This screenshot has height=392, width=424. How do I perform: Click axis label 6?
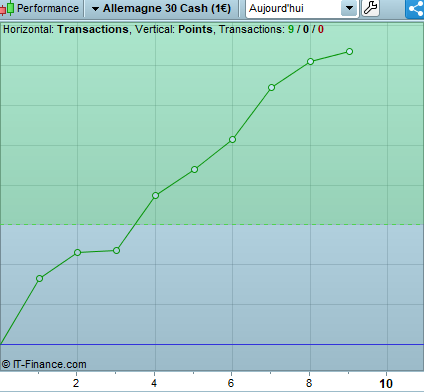click(231, 383)
